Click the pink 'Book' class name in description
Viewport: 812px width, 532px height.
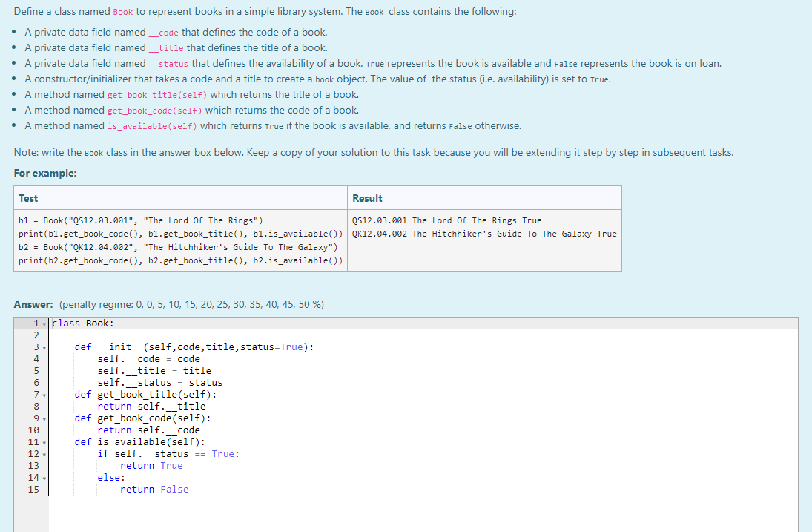tap(123, 12)
